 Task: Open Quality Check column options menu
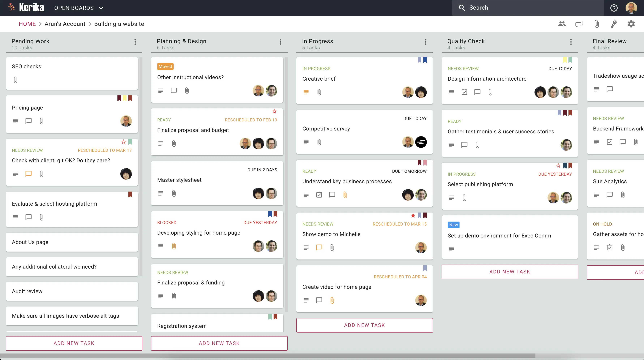[x=571, y=42]
